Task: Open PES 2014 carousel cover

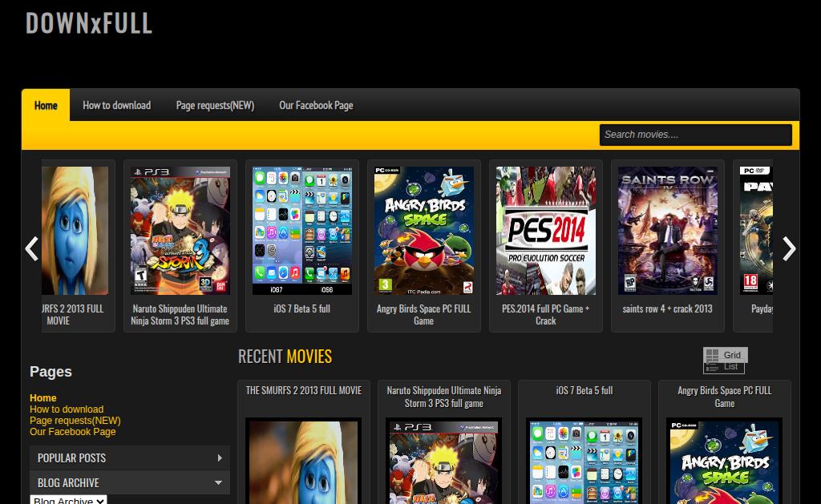Action: click(x=545, y=231)
